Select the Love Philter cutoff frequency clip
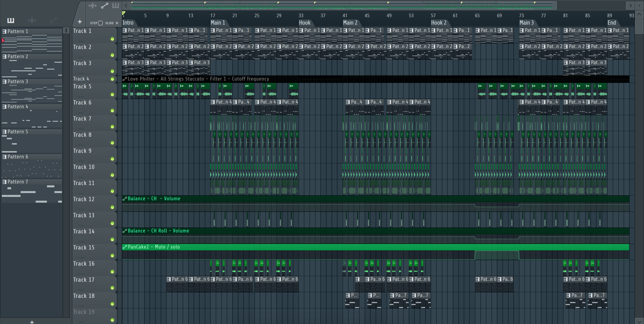Image resolution: width=644 pixels, height=324 pixels. click(375, 79)
